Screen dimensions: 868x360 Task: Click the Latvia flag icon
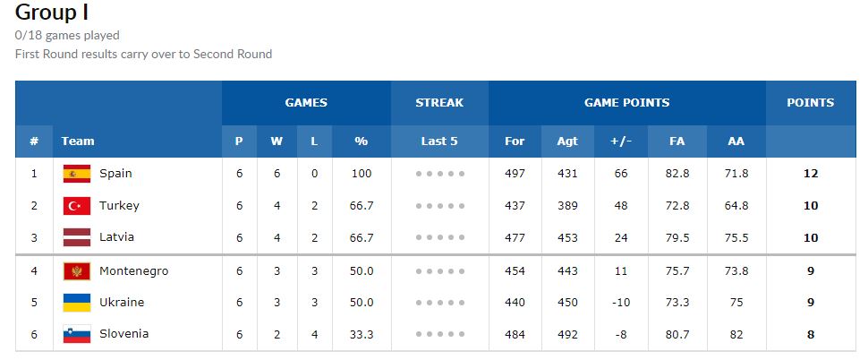point(76,238)
